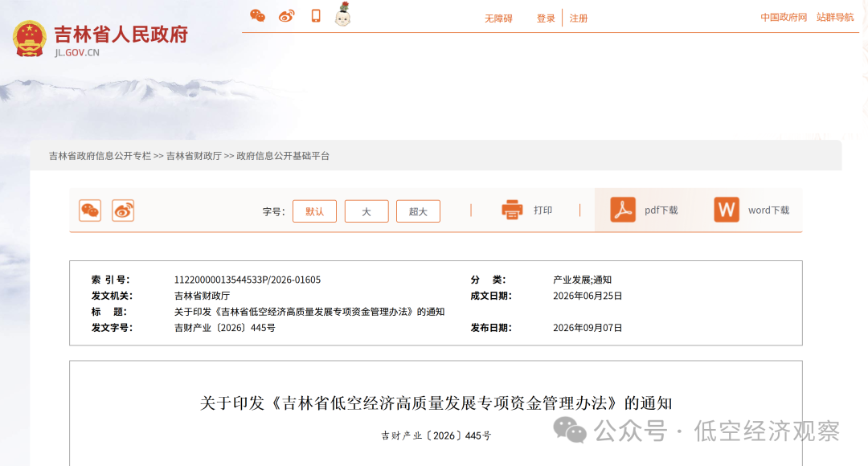Click the pdf下载 text
Image resolution: width=868 pixels, height=466 pixels.
pos(661,211)
